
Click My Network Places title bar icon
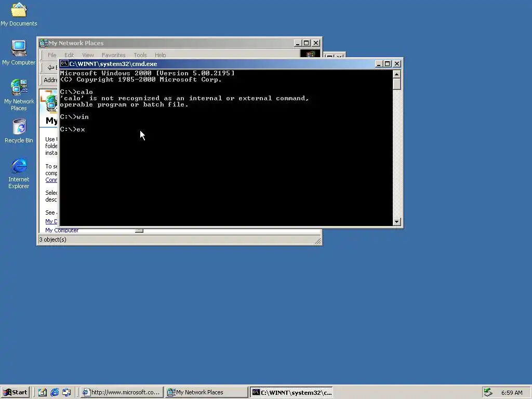[44, 43]
